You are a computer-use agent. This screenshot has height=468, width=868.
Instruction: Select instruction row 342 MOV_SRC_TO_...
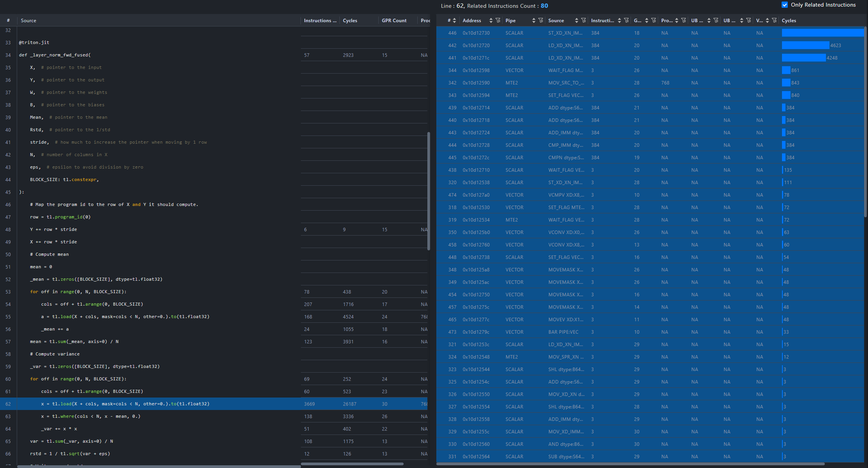(650, 83)
